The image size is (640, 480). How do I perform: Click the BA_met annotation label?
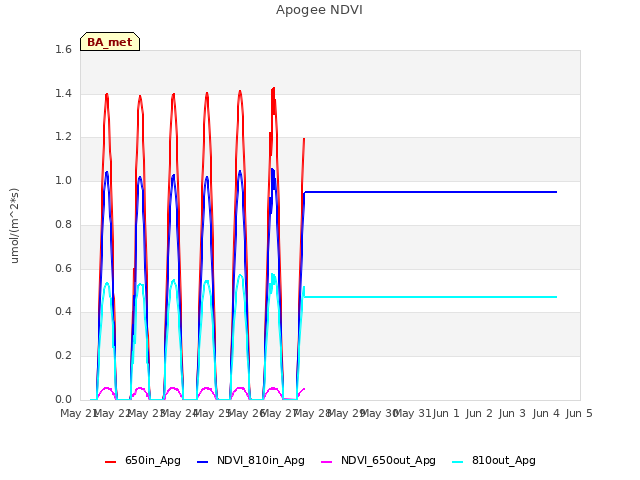110,42
